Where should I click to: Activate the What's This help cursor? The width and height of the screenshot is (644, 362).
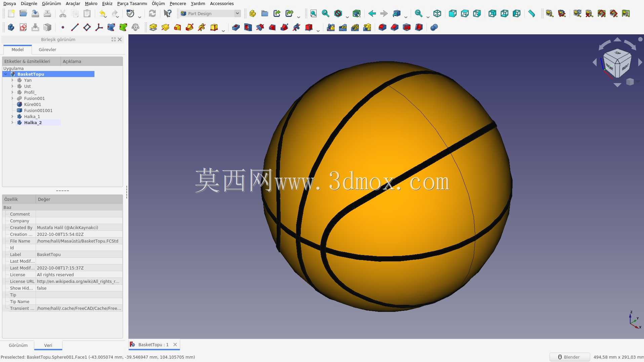[167, 13]
